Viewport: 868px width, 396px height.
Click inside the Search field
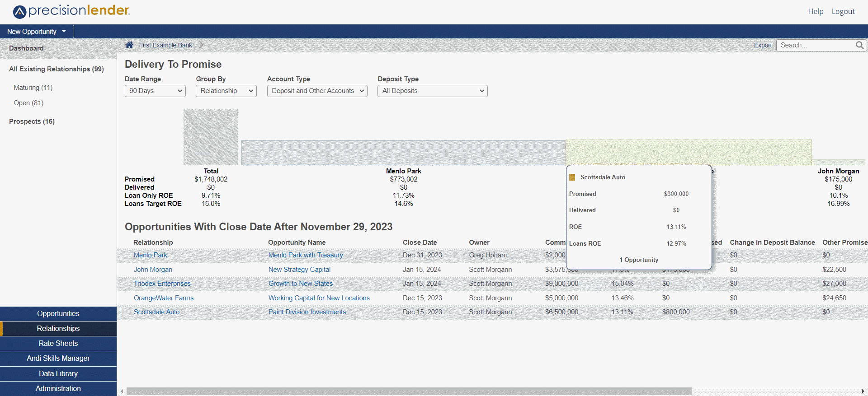click(x=816, y=45)
